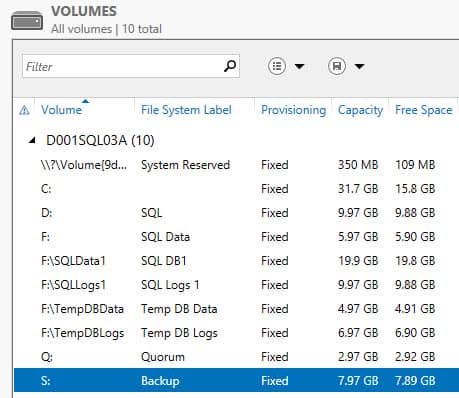Select the F:\TempDBLogs volume
This screenshot has width=459, height=398.
[x=236, y=333]
